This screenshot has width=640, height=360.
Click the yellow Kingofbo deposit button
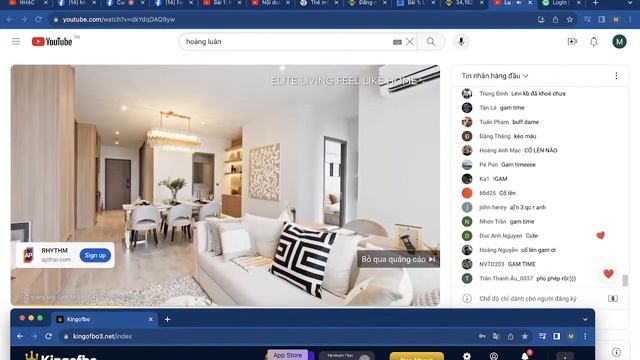tap(417, 356)
